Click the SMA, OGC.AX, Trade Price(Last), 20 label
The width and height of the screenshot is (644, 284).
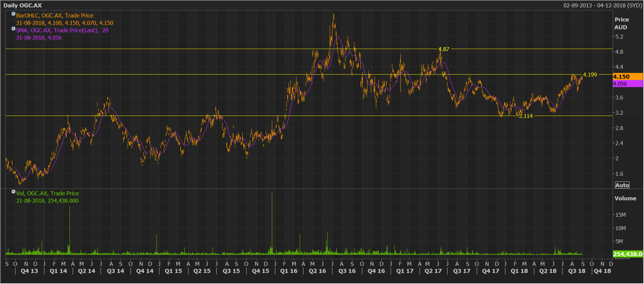[x=62, y=30]
